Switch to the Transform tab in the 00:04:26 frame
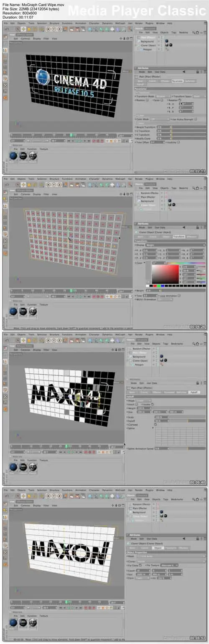 click(179, 236)
